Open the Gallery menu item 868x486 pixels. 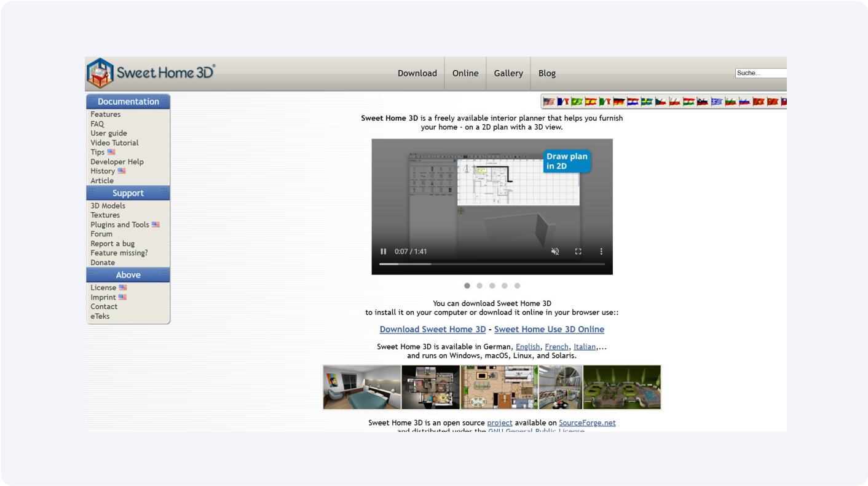[x=508, y=73]
